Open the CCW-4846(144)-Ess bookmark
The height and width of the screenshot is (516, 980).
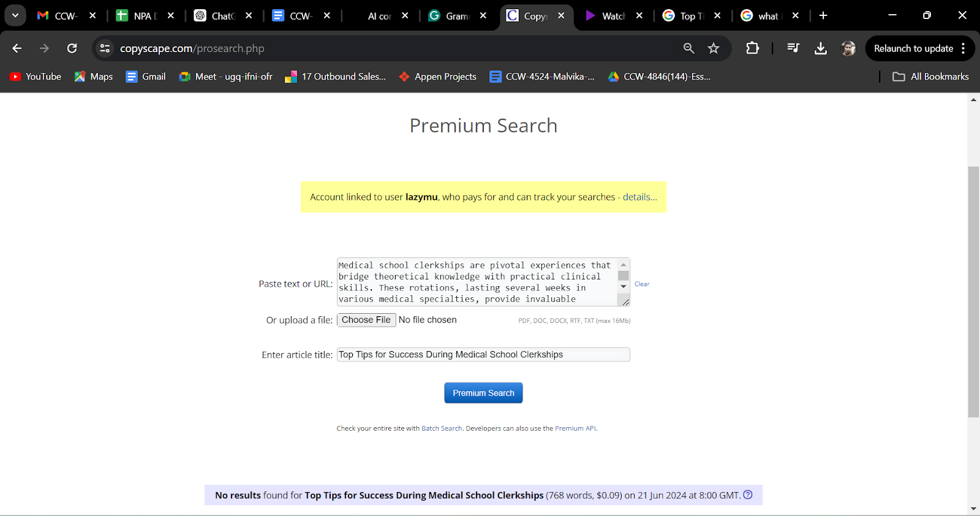659,77
